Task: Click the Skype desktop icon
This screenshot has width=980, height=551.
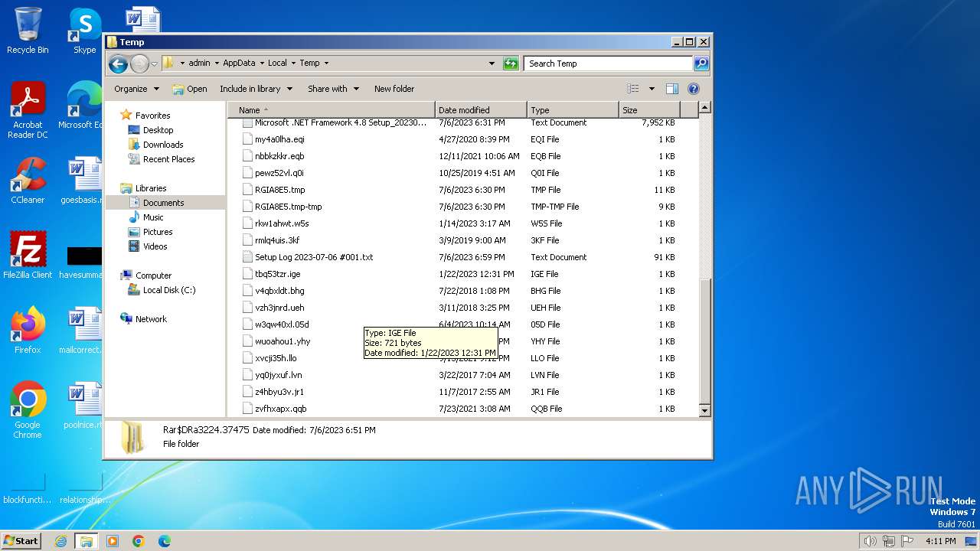Action: click(84, 31)
